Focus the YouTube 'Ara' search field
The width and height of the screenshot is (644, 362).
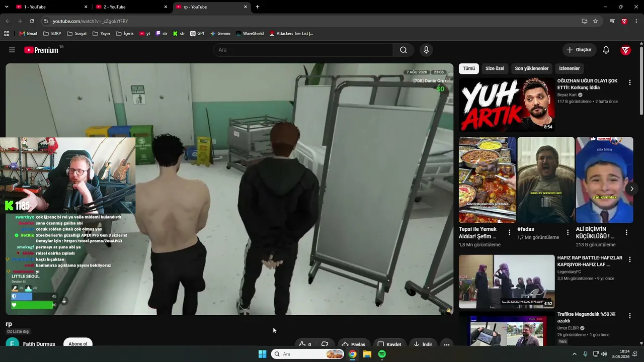coord(303,50)
